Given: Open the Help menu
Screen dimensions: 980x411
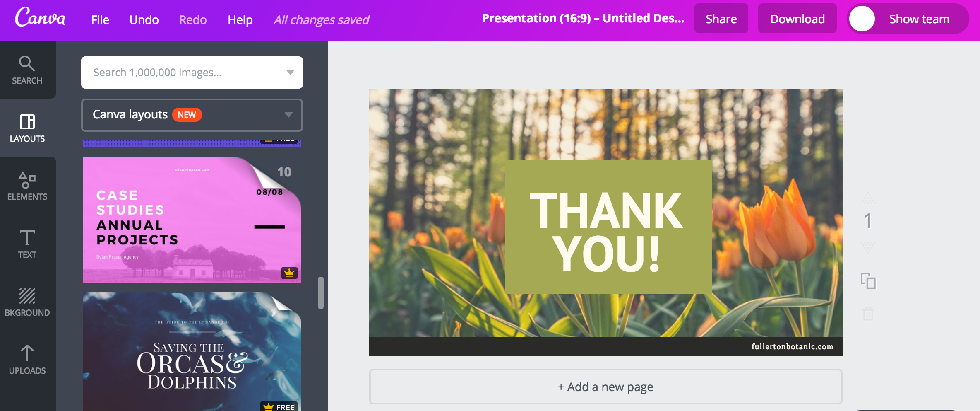Looking at the screenshot, I should coord(240,19).
